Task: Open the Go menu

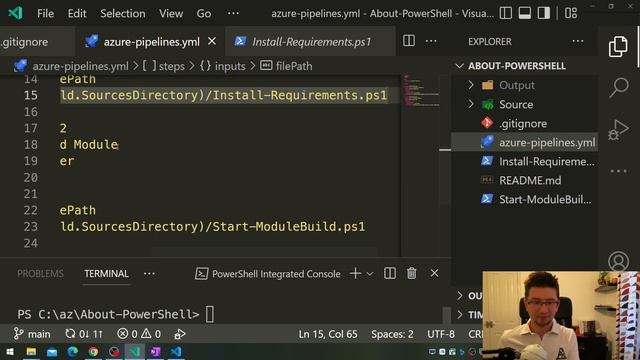Action: coord(204,13)
